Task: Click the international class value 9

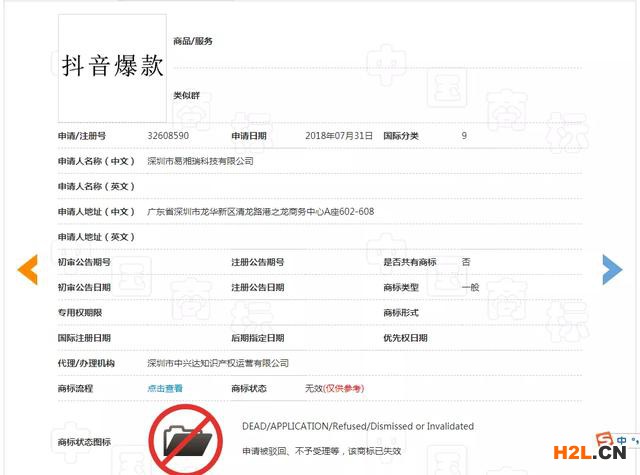Action: coord(464,136)
